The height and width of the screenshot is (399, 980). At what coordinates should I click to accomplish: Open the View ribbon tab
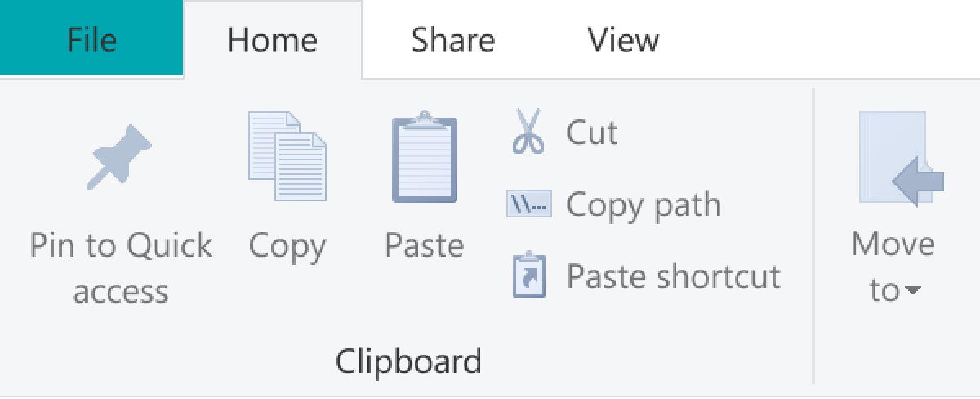point(623,39)
